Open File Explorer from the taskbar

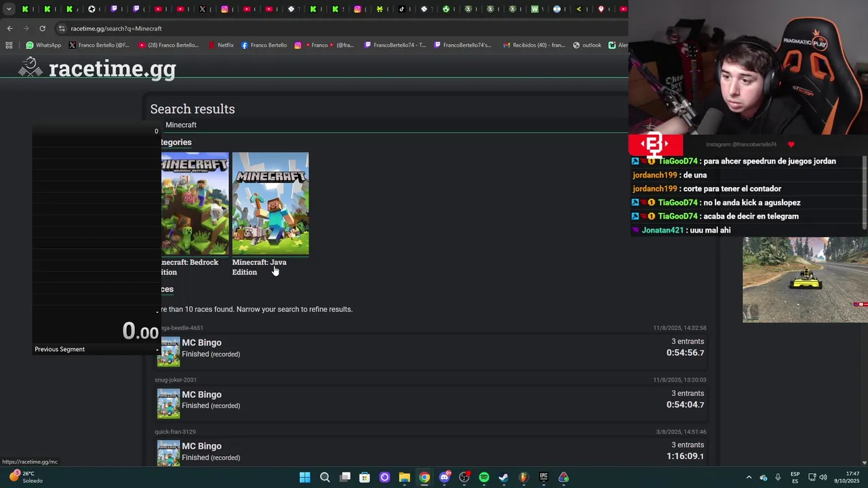click(404, 477)
